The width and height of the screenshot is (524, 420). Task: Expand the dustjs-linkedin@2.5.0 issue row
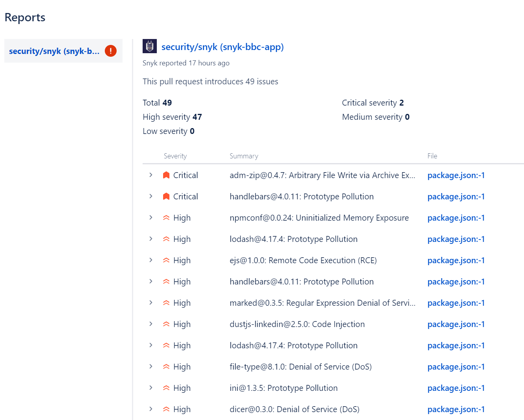click(x=151, y=324)
